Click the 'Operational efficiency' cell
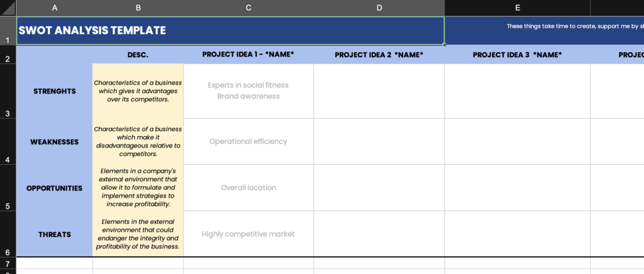 pos(249,141)
